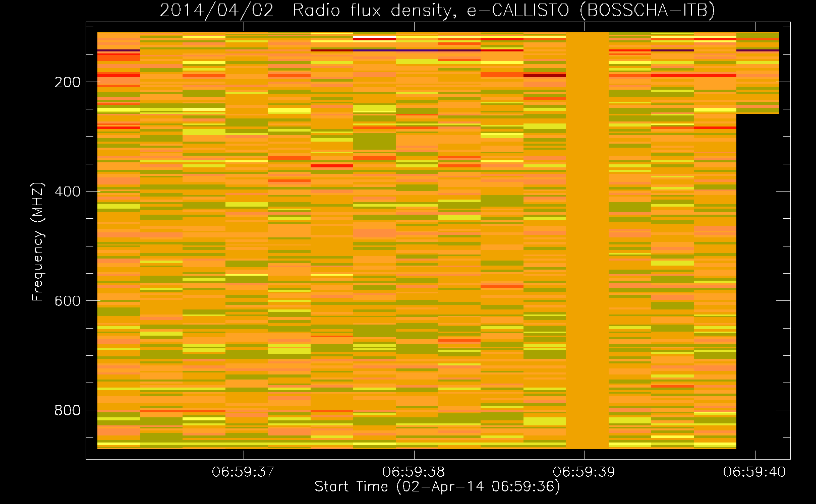816x504 pixels.
Task: Click the 06:59:39 time tick label
Action: pyautogui.click(x=584, y=472)
